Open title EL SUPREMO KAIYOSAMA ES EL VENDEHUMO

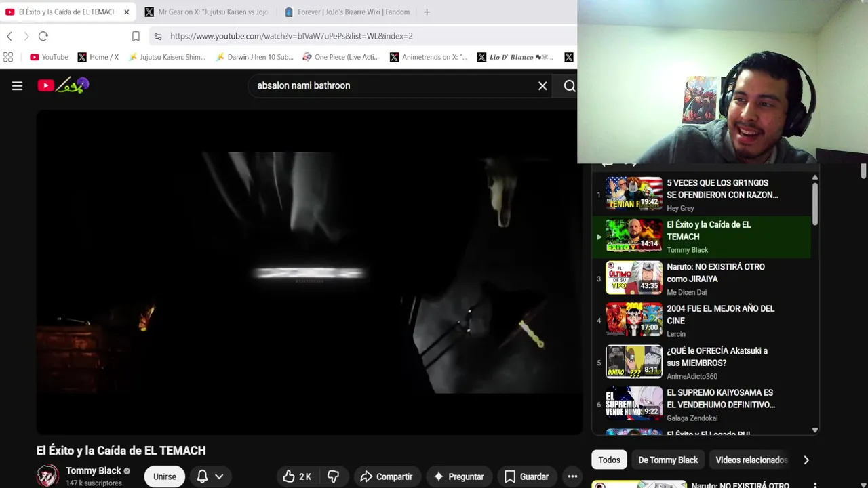point(720,399)
